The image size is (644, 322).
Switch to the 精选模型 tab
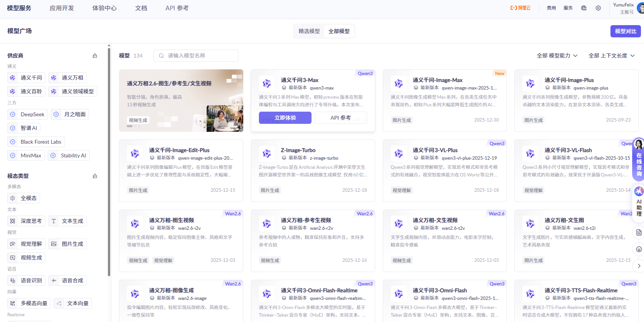coord(309,31)
